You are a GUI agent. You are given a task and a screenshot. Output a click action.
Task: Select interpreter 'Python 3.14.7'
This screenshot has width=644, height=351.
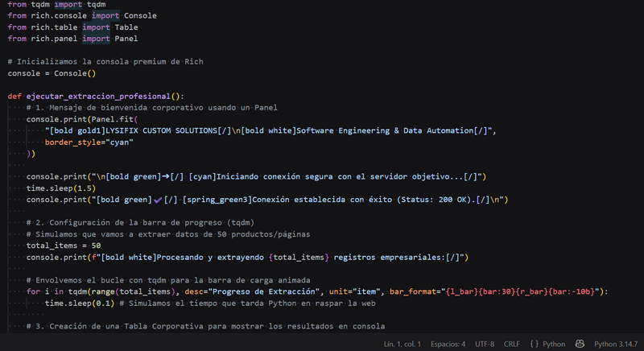coord(616,344)
